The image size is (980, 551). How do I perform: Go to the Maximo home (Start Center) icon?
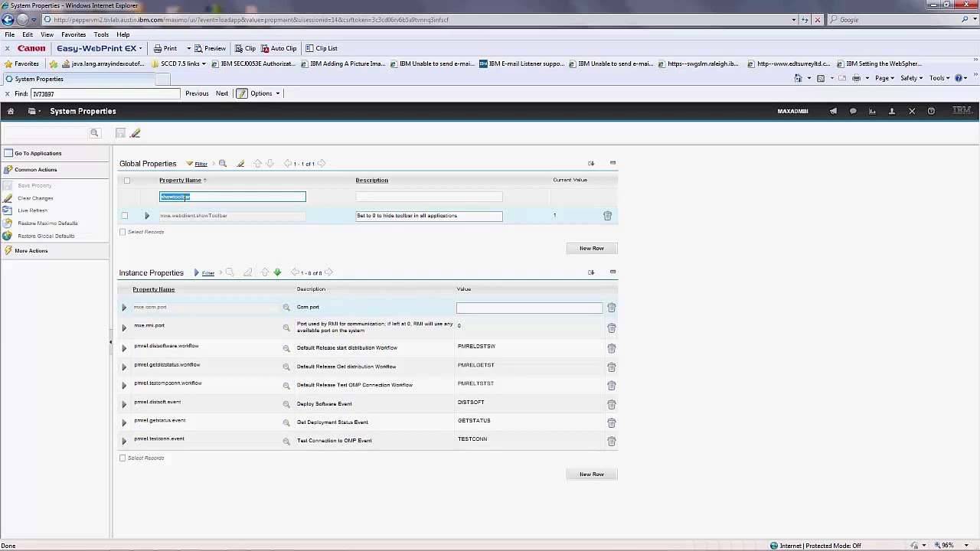click(x=11, y=111)
